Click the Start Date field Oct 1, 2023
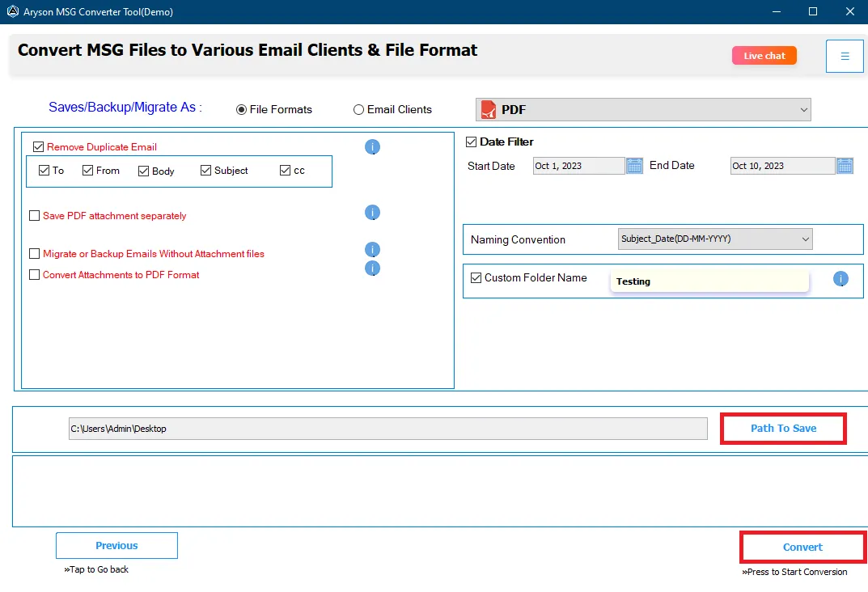868x592 pixels. click(578, 166)
